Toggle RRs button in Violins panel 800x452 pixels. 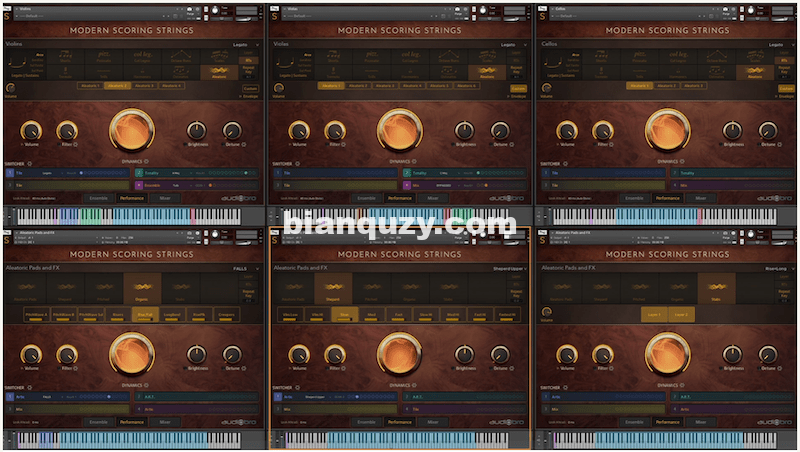click(248, 60)
